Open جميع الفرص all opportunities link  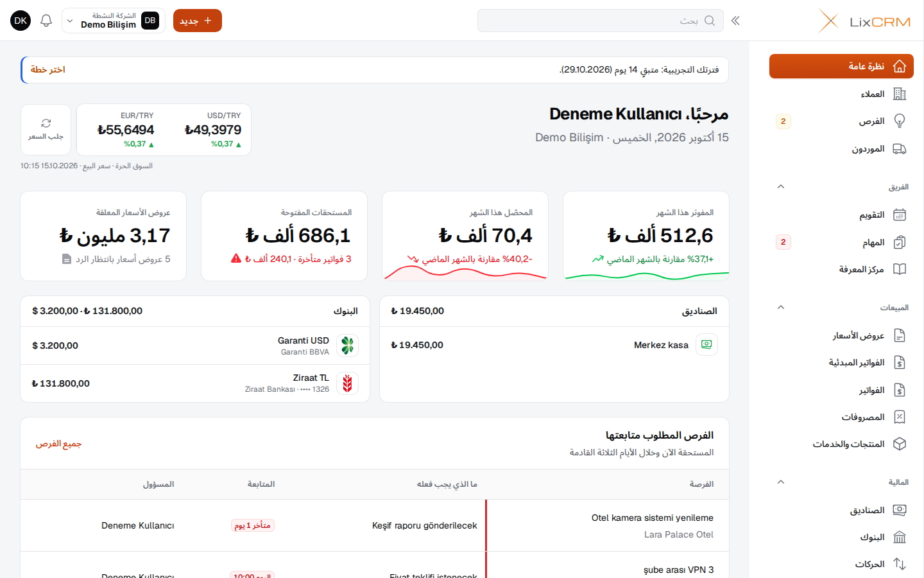58,444
